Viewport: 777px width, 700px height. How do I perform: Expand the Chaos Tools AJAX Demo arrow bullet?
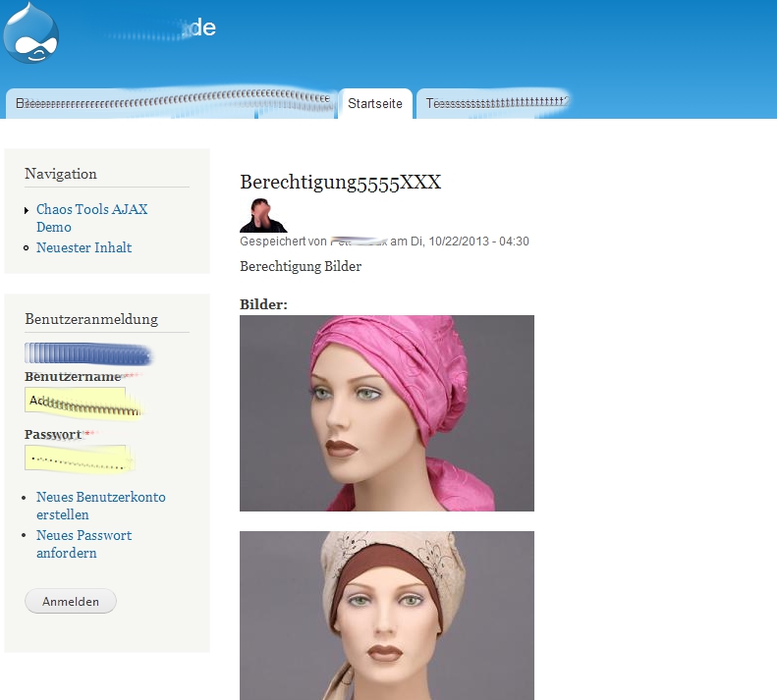(x=27, y=210)
